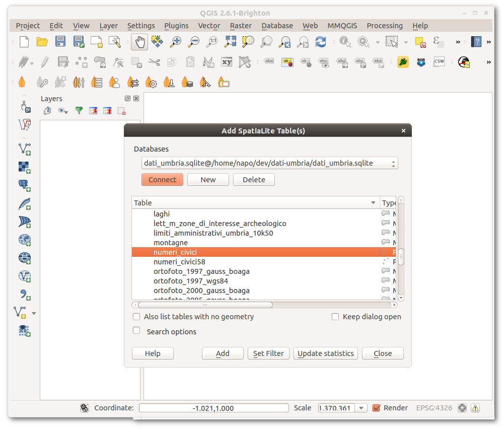Open the Project menu
This screenshot has width=504, height=429.
(28, 26)
